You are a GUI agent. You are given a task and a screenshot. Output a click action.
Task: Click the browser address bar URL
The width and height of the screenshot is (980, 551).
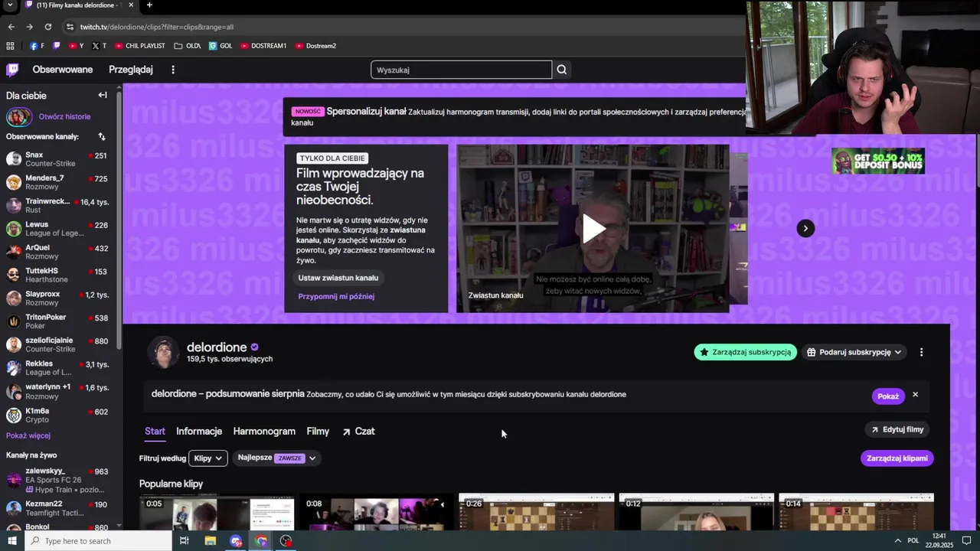157,27
